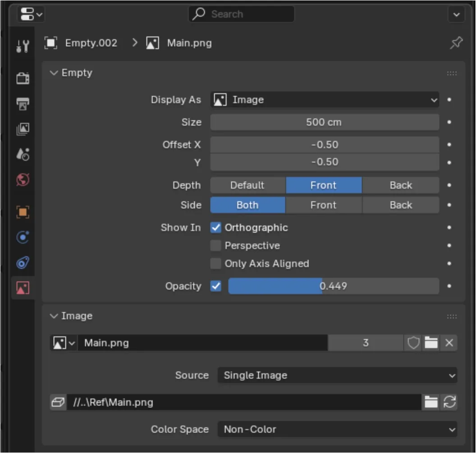476x453 pixels.
Task: Set Depth to Default
Action: tap(248, 185)
